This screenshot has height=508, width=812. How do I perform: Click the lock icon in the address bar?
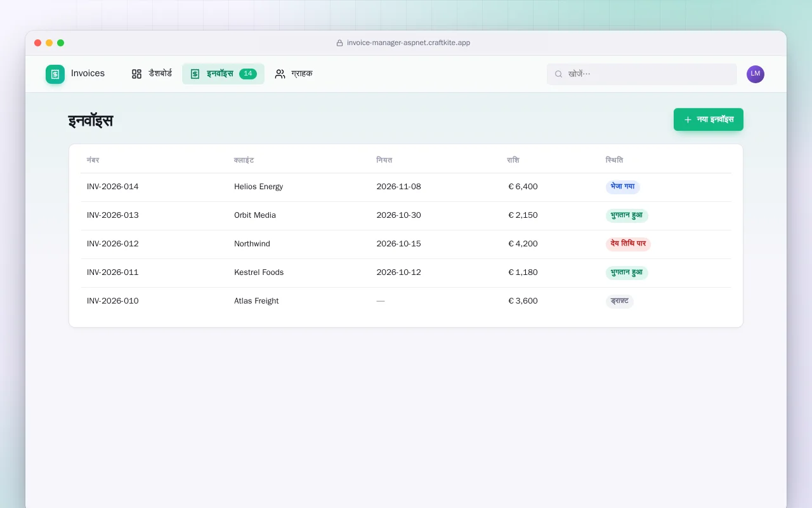339,43
